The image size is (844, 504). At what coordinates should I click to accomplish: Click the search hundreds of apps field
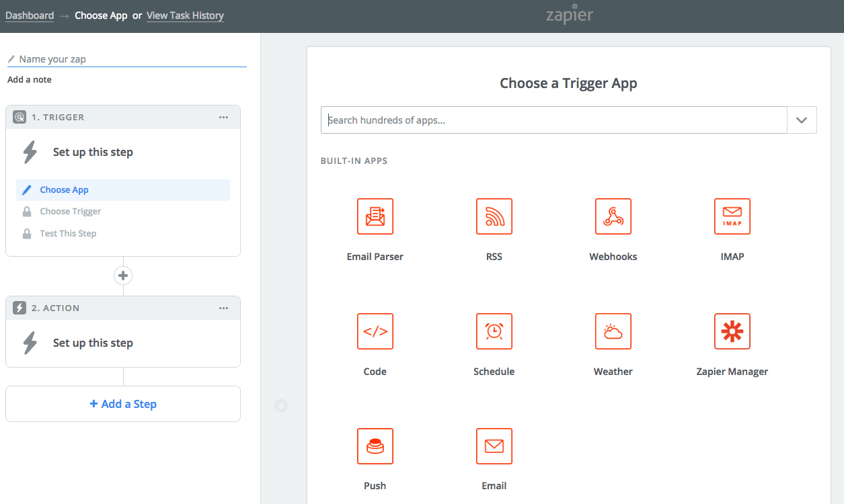pyautogui.click(x=554, y=120)
